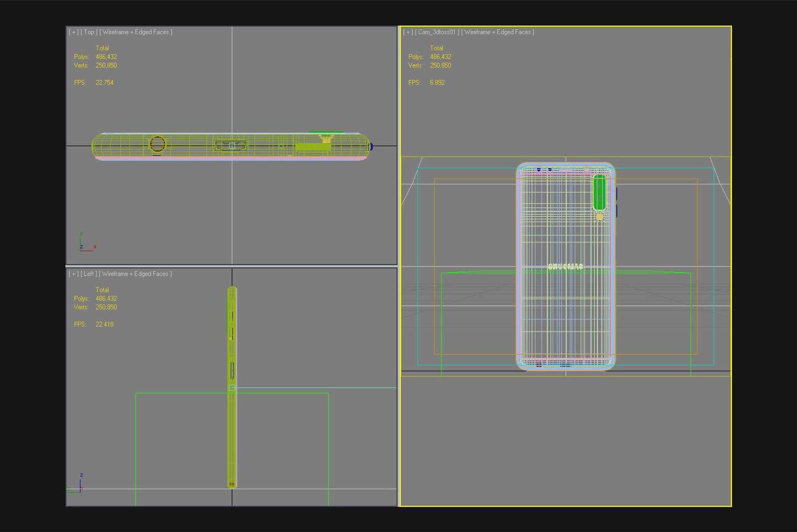Click the 'Cam_3dtoss01' camera view label
The height and width of the screenshot is (532, 797).
coord(437,32)
